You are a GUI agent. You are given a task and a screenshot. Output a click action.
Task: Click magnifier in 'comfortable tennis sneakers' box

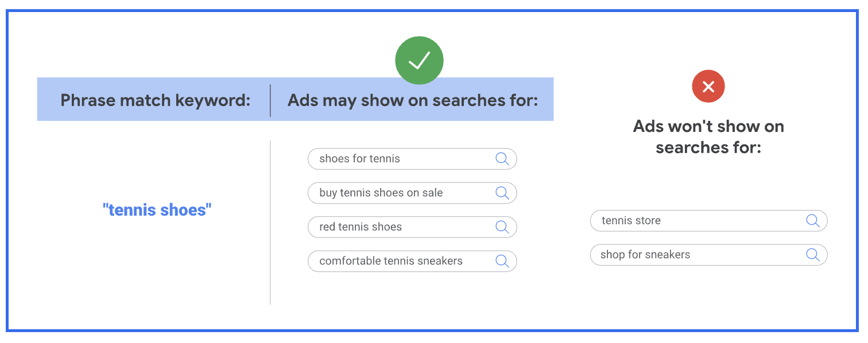point(502,261)
